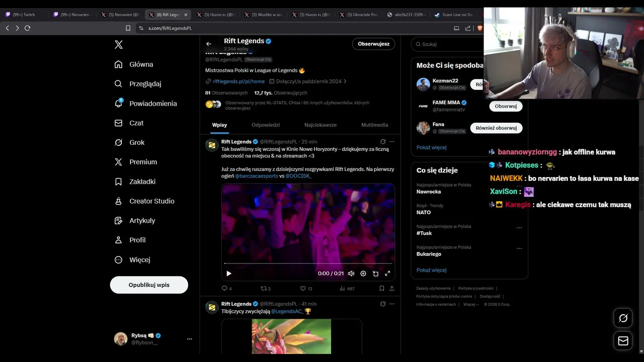
Task: Mute the video with the volume icon
Action: point(351,274)
